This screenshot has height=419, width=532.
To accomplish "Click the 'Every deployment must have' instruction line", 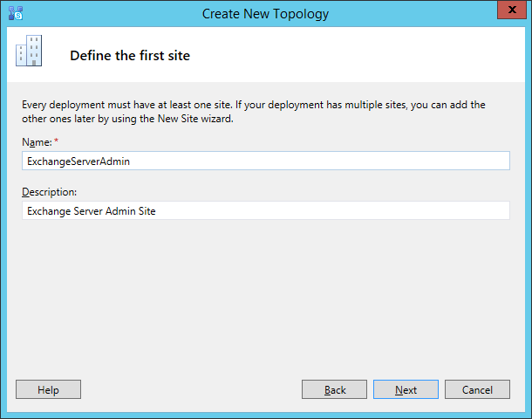I will 254,105.
